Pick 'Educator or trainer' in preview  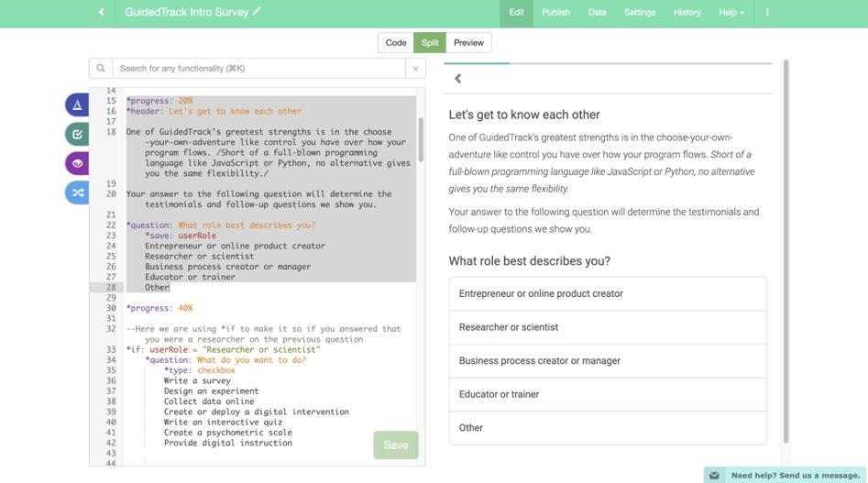point(607,394)
